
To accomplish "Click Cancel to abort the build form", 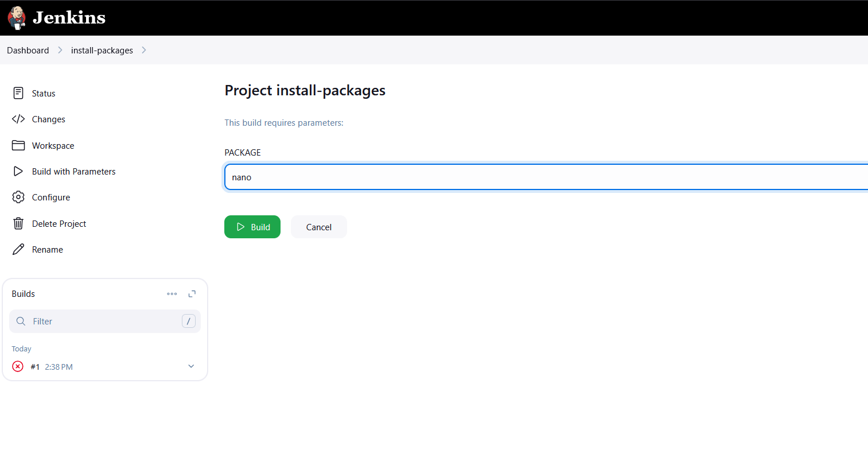I will (x=318, y=226).
